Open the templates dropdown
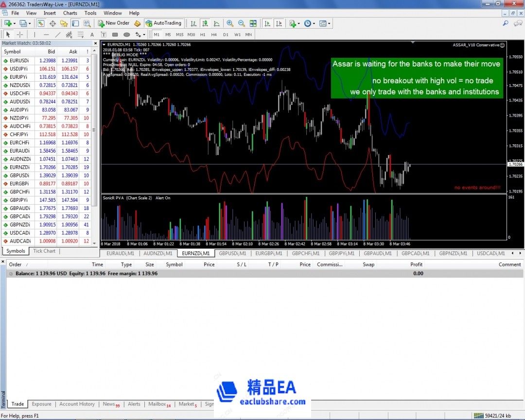 324,23
